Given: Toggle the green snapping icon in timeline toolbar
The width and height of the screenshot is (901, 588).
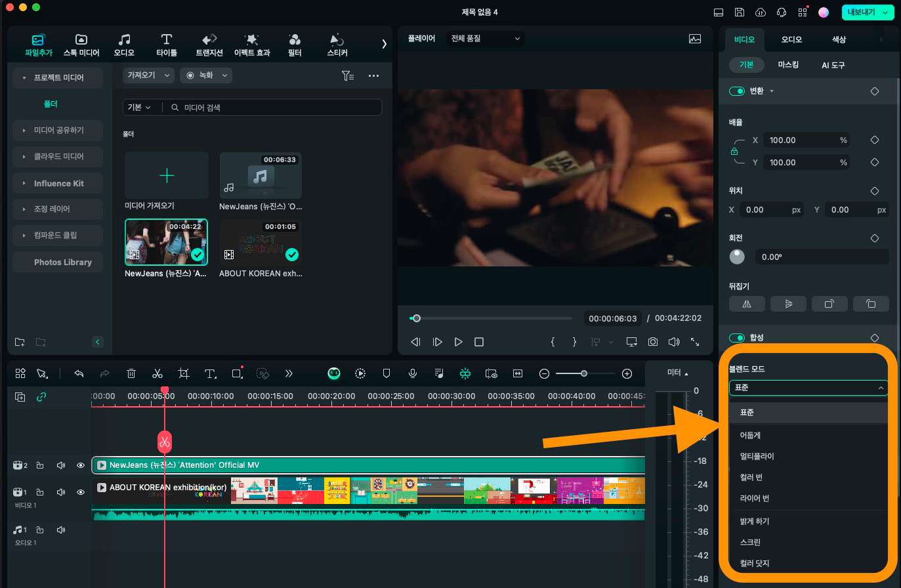Looking at the screenshot, I should tap(465, 373).
